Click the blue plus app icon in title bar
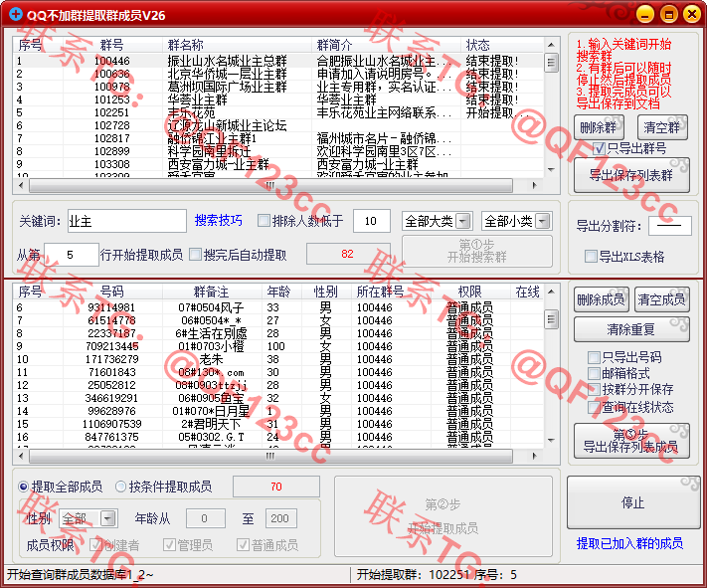The height and width of the screenshot is (588, 707). tap(15, 15)
